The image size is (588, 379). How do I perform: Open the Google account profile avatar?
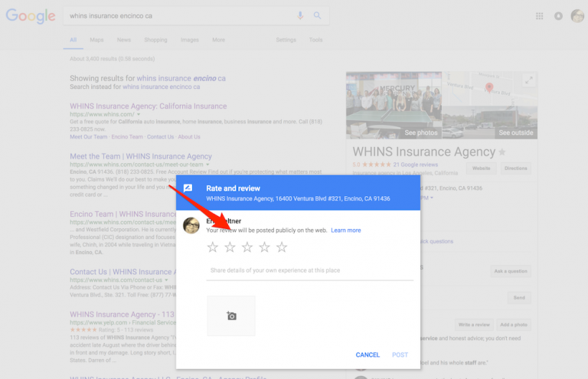(577, 15)
